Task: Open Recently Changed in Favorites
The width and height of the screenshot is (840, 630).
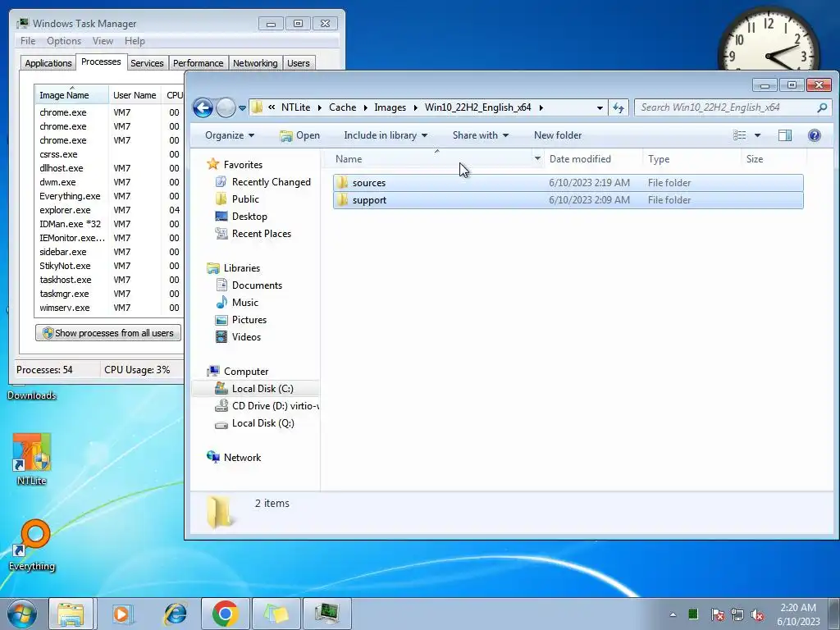Action: [x=271, y=182]
